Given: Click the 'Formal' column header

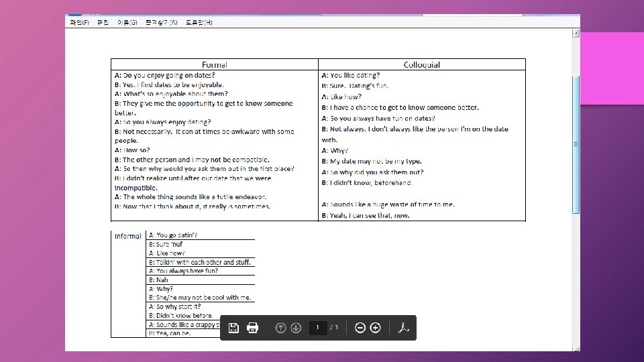Looking at the screenshot, I should (x=215, y=65).
